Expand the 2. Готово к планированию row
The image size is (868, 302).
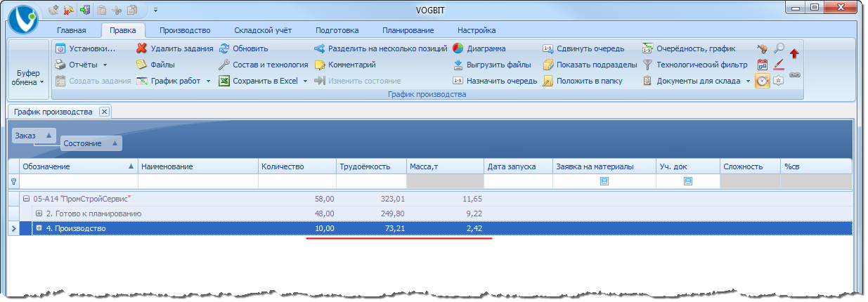[x=39, y=214]
